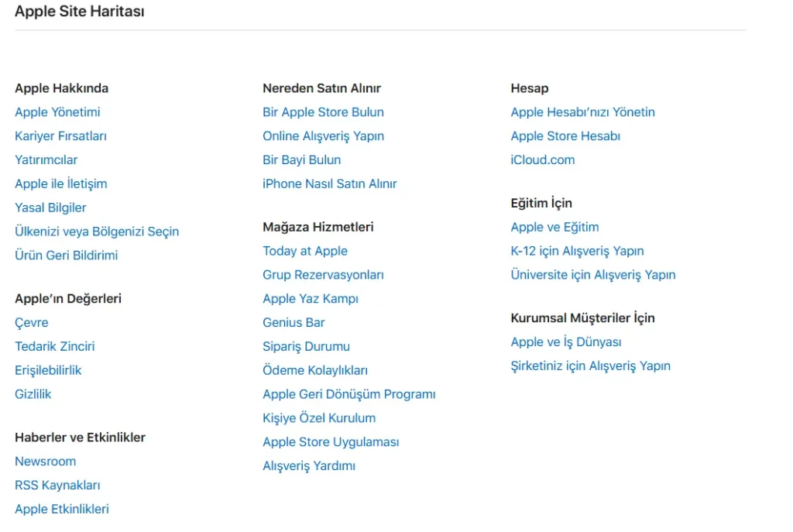Screen dimensions: 793x532
Task: Click Bir Bayi Bulun link
Action: pos(302,160)
